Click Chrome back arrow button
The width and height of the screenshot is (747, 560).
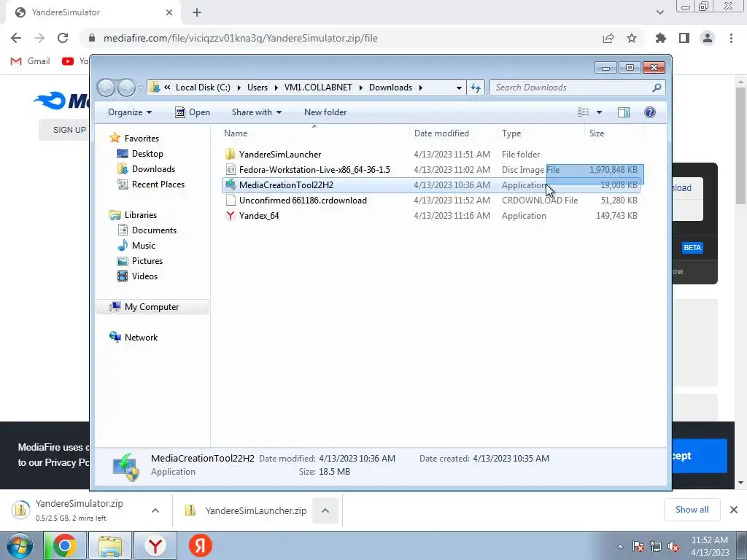[x=16, y=38]
